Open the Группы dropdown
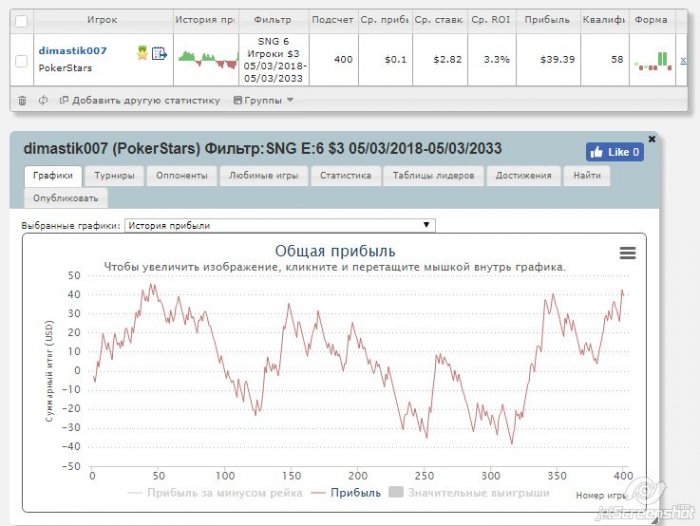Screen dimensions: 700x526 click(x=263, y=100)
